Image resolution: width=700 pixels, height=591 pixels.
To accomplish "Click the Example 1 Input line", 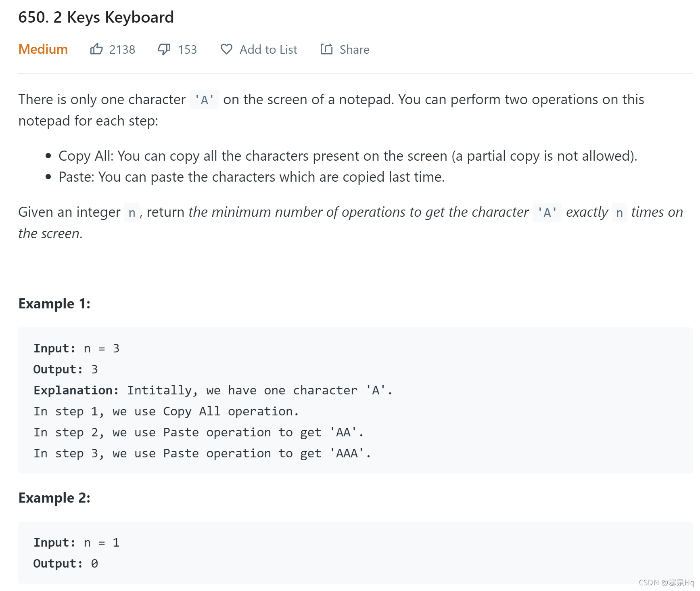I will coord(76,348).
